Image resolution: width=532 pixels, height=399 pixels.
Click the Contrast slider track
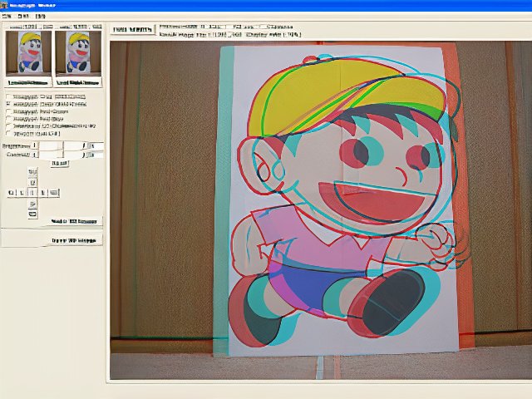(x=59, y=155)
